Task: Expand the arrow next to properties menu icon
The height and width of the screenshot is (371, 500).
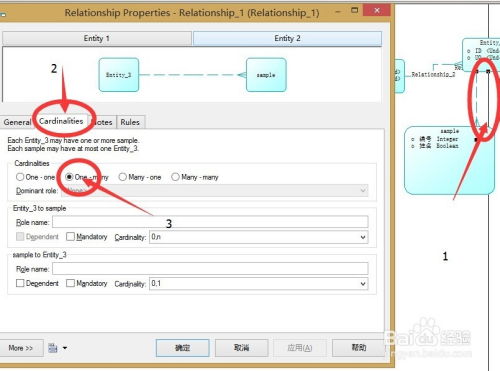Action: tap(65, 348)
